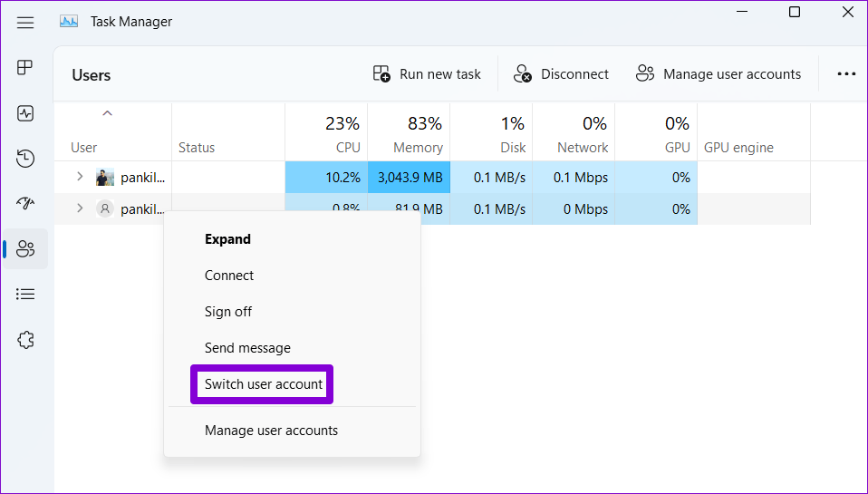Click the 0.1 Mbps network cell
868x494 pixels.
point(574,178)
